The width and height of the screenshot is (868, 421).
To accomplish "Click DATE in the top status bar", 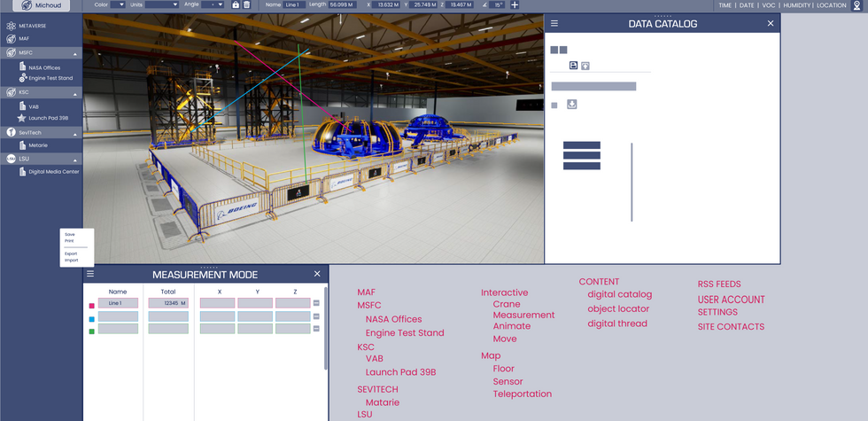I will coord(747,5).
